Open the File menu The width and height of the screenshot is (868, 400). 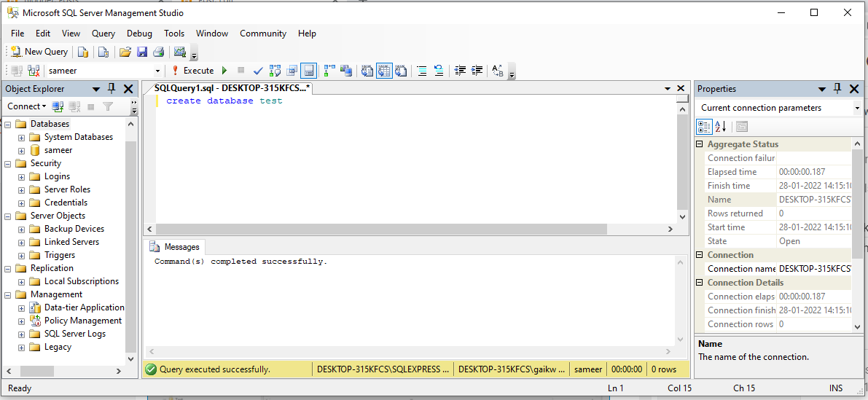17,34
